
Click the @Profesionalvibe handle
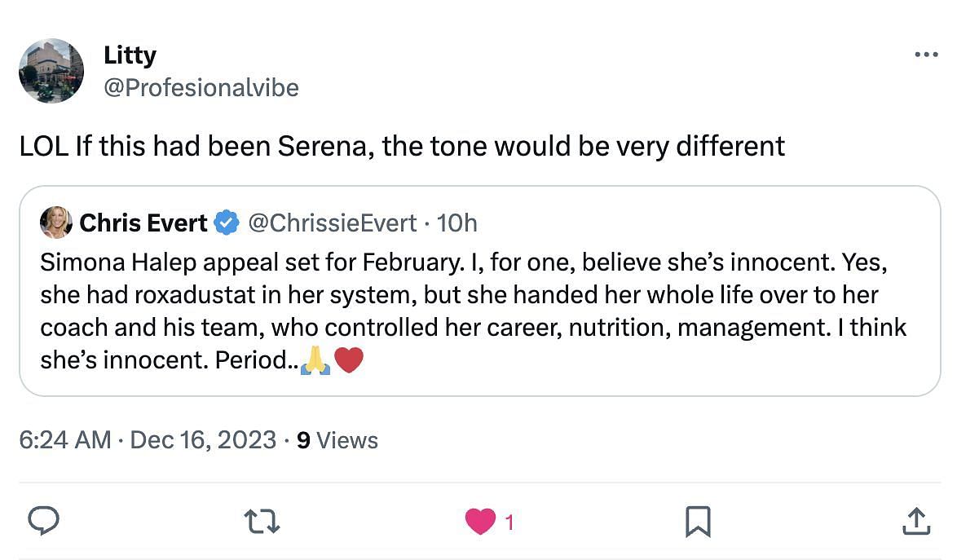pyautogui.click(x=201, y=87)
